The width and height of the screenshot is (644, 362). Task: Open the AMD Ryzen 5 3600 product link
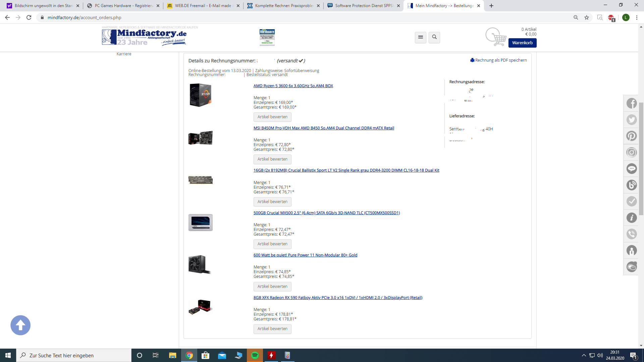tap(293, 86)
